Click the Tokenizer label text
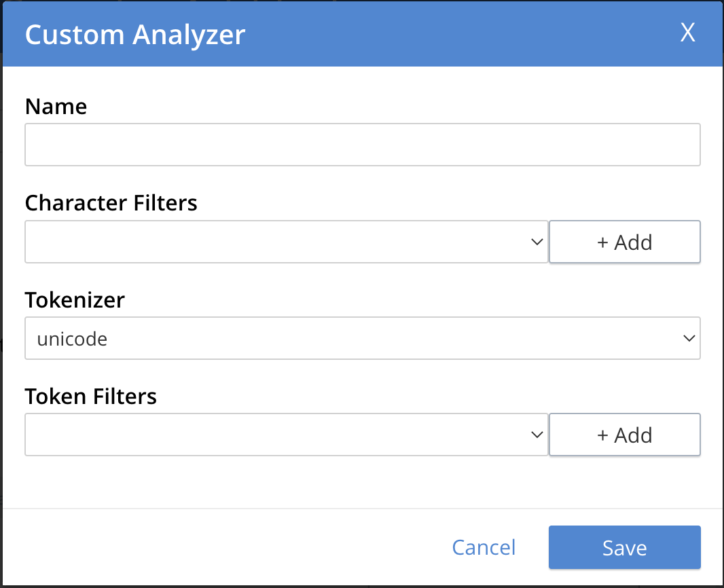 75,299
